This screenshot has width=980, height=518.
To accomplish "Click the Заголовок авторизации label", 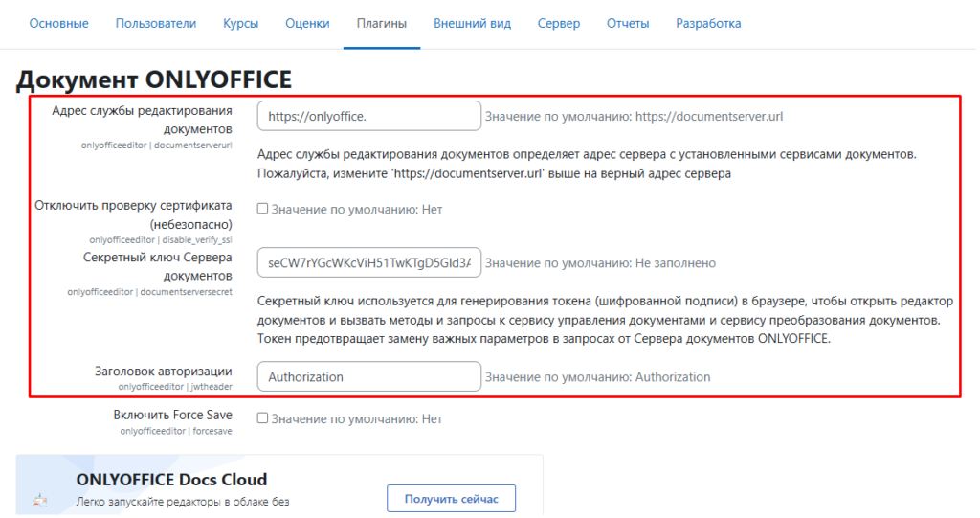I will 163,371.
